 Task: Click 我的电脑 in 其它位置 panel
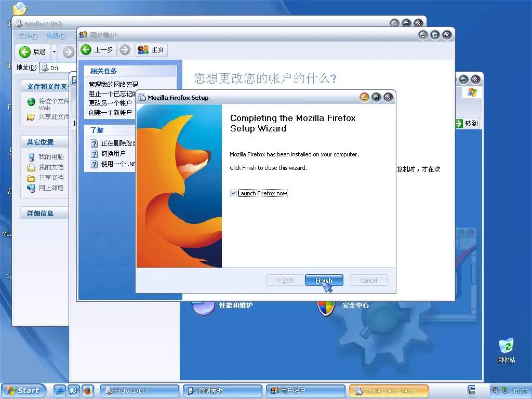tap(51, 157)
